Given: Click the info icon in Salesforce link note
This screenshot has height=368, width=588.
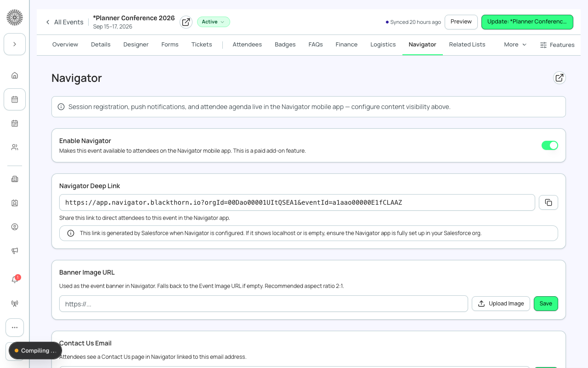Looking at the screenshot, I should coord(71,233).
